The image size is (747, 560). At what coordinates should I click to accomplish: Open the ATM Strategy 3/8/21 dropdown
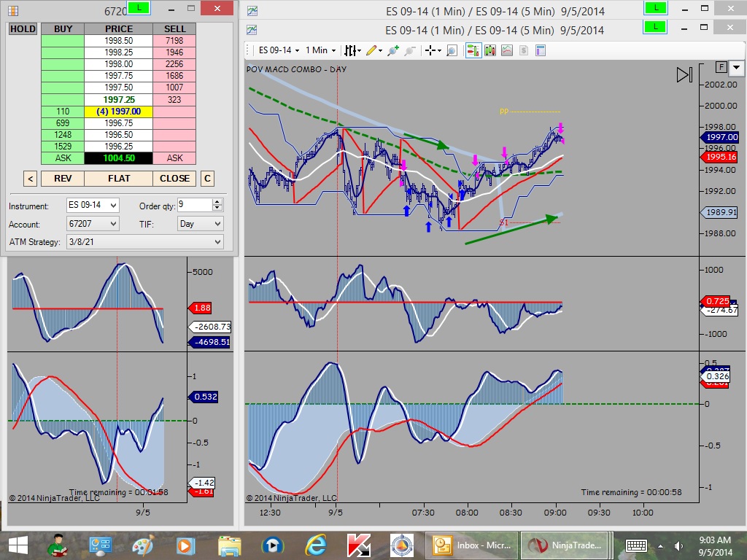(145, 242)
